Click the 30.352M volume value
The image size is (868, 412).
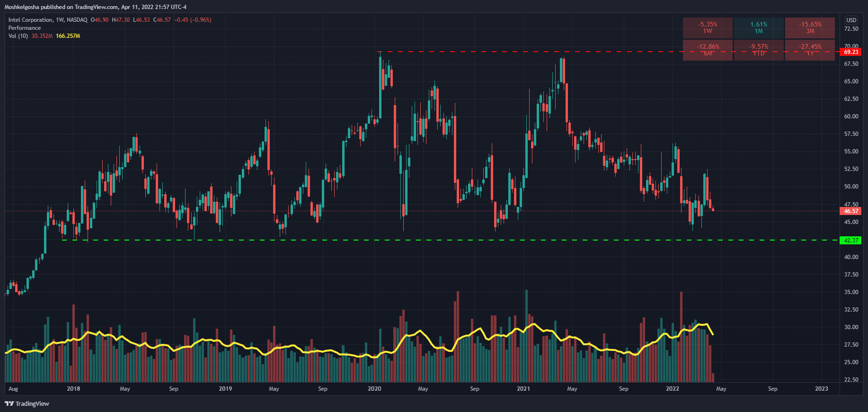[x=42, y=36]
